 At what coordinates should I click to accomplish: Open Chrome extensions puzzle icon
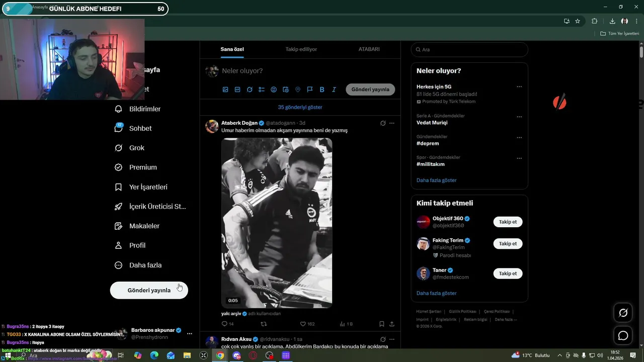(594, 21)
